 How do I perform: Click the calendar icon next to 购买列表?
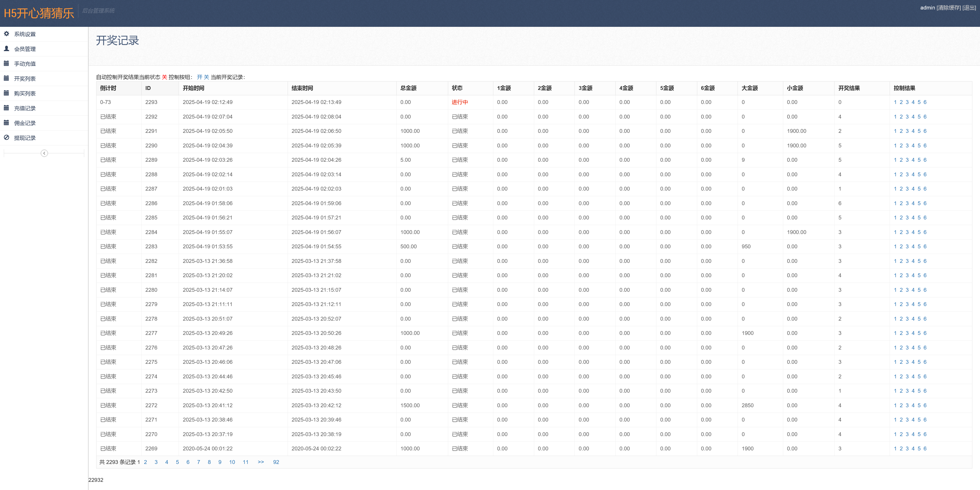(6, 93)
